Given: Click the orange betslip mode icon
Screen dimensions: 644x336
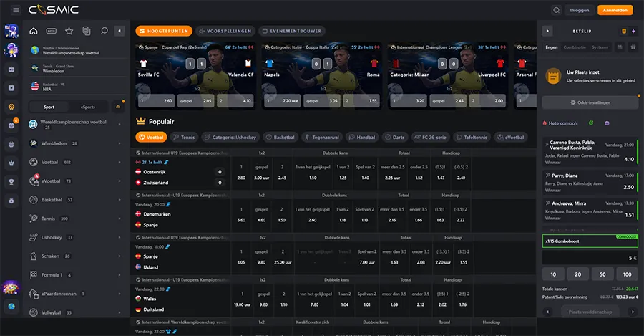Looking at the screenshot, I should click(x=624, y=31).
